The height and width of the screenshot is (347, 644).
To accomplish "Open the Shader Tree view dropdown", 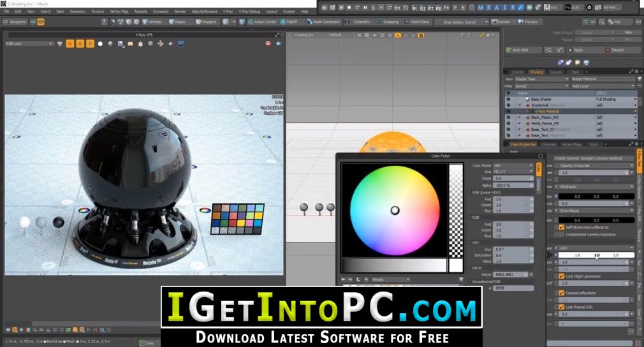I will point(541,79).
